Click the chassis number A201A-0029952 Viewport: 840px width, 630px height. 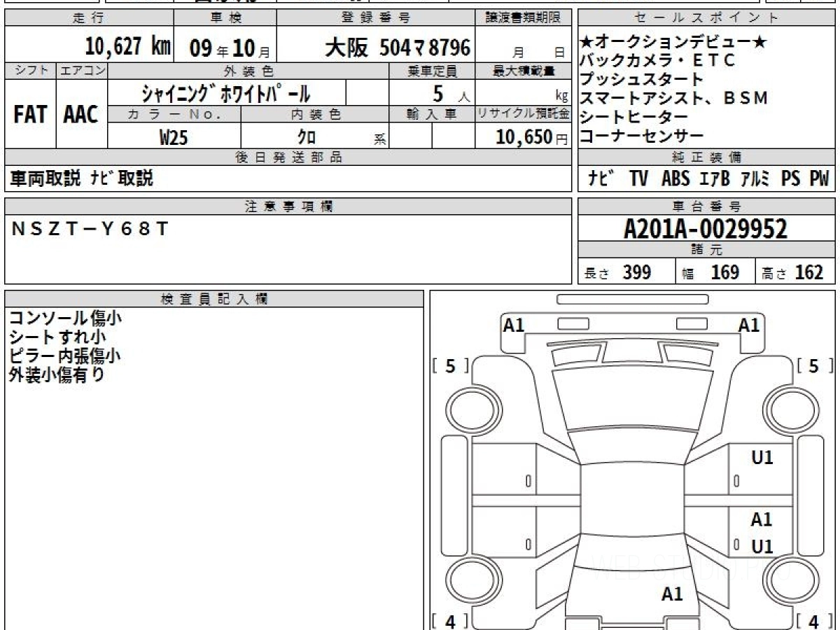click(706, 229)
